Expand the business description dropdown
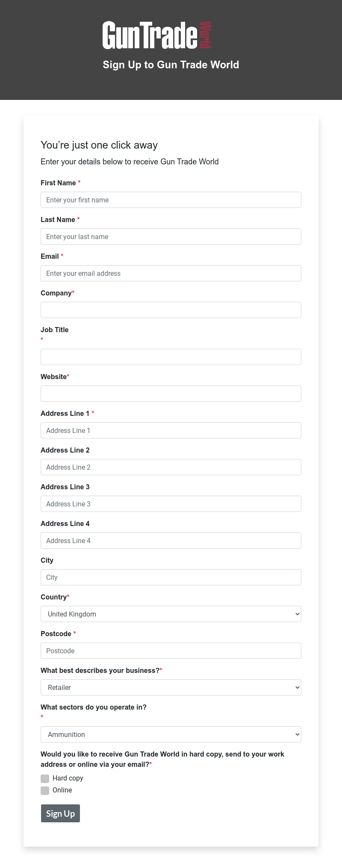This screenshot has height=868, width=342. (x=171, y=687)
